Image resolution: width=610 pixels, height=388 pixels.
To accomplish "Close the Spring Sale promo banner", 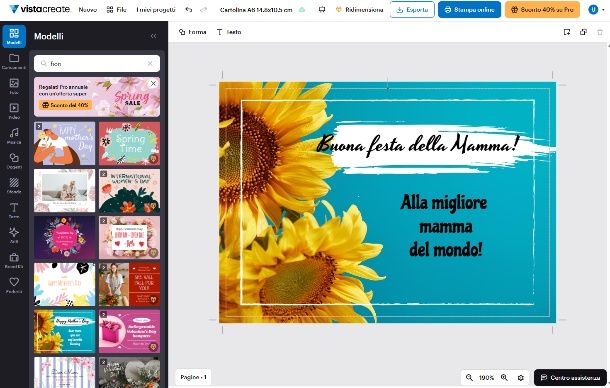I will [x=153, y=83].
